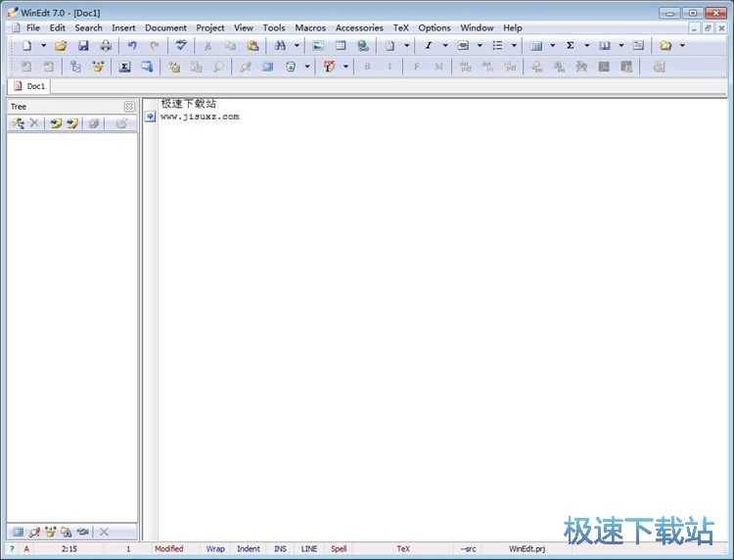734x560 pixels.
Task: Toggle Indent mode in status bar
Action: [249, 549]
